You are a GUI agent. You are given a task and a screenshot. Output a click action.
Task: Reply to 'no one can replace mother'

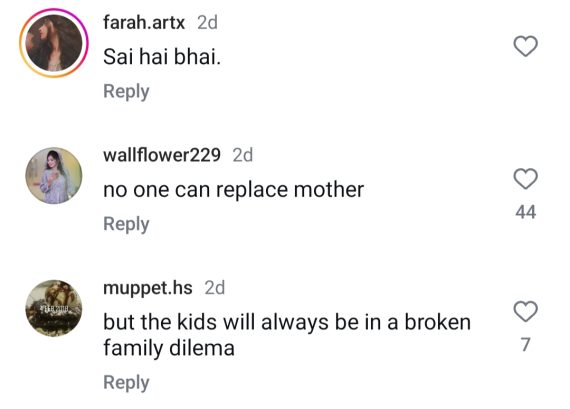[126, 224]
